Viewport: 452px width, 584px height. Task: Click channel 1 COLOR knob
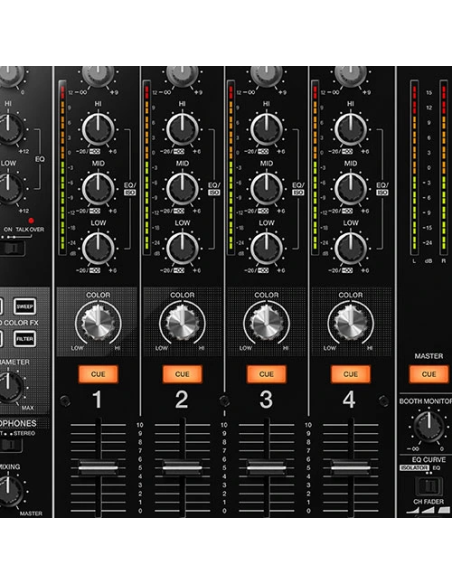[x=98, y=322]
